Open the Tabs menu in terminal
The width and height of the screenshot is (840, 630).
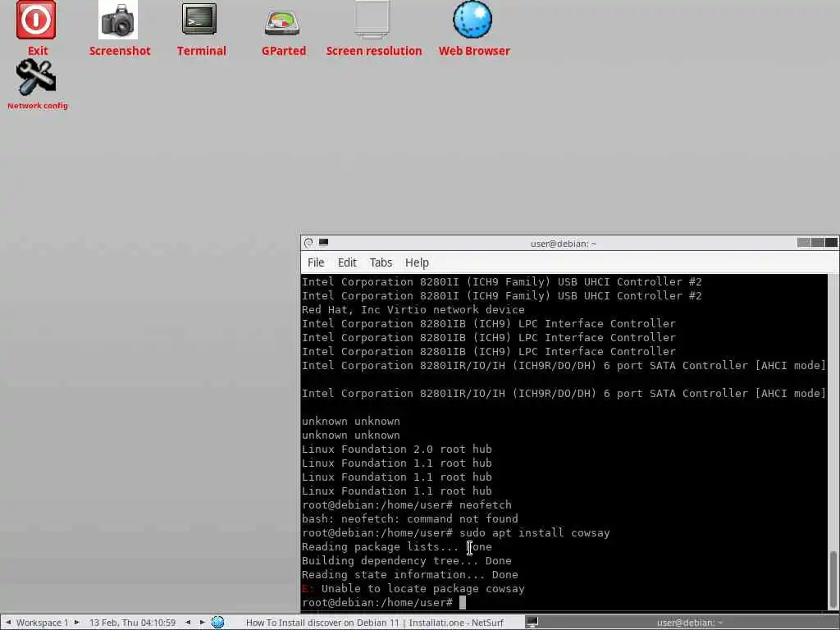tap(381, 262)
